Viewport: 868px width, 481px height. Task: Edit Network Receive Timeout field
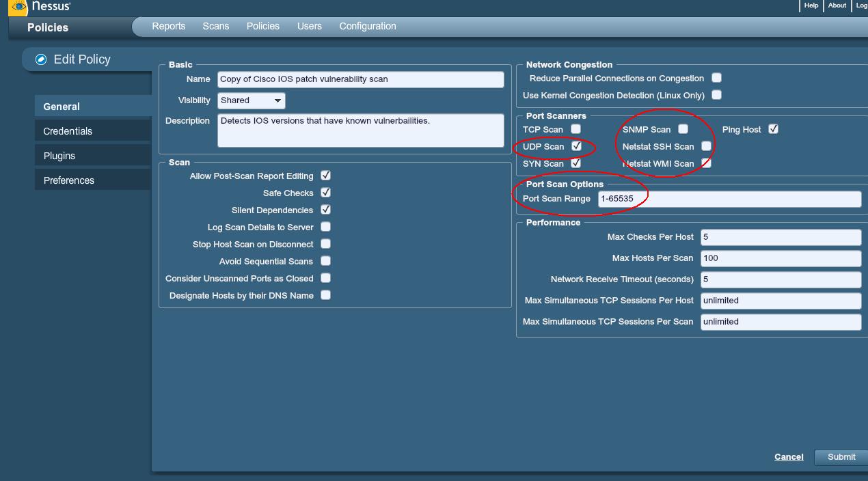pos(781,279)
